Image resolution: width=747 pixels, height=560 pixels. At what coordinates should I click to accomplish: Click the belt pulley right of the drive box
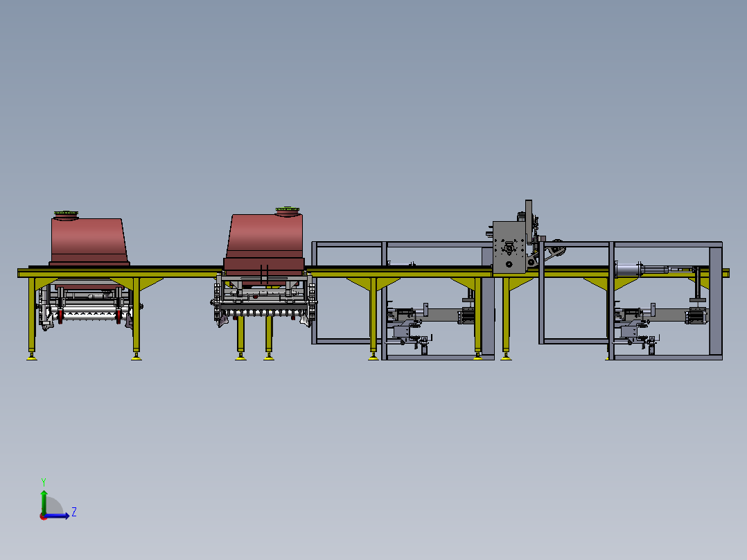pos(556,248)
